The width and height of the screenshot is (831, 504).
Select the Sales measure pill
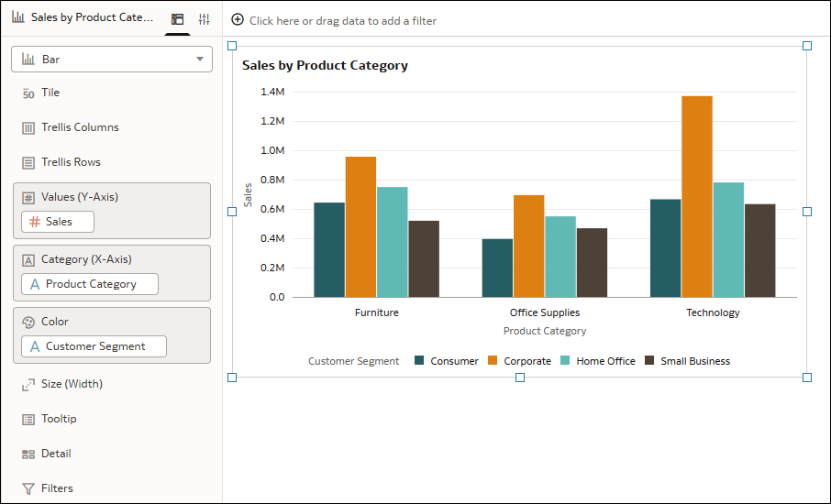tap(58, 222)
